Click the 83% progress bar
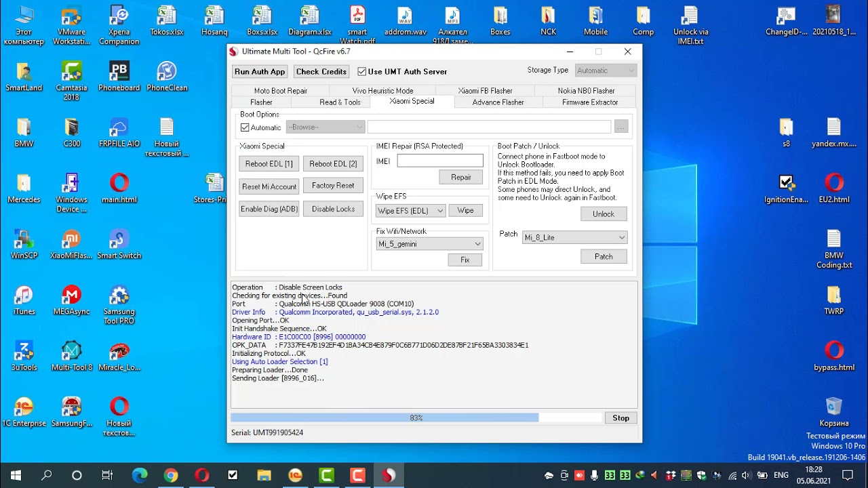Image resolution: width=868 pixels, height=488 pixels. pyautogui.click(x=416, y=418)
